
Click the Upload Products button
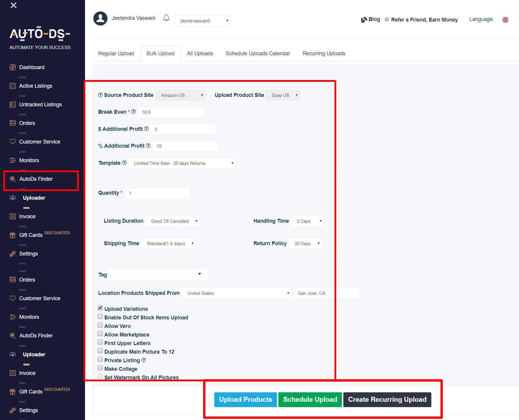pyautogui.click(x=245, y=400)
